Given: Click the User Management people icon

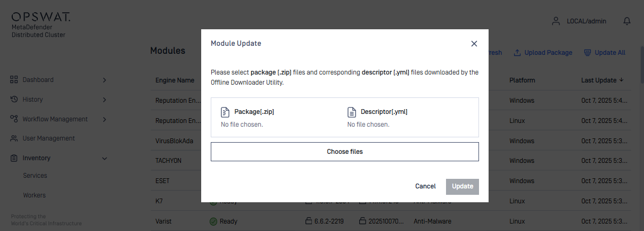Looking at the screenshot, I should coord(14,138).
